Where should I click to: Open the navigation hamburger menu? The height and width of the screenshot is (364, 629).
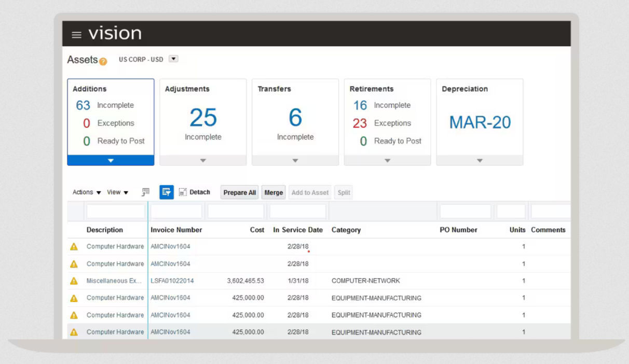pyautogui.click(x=76, y=34)
